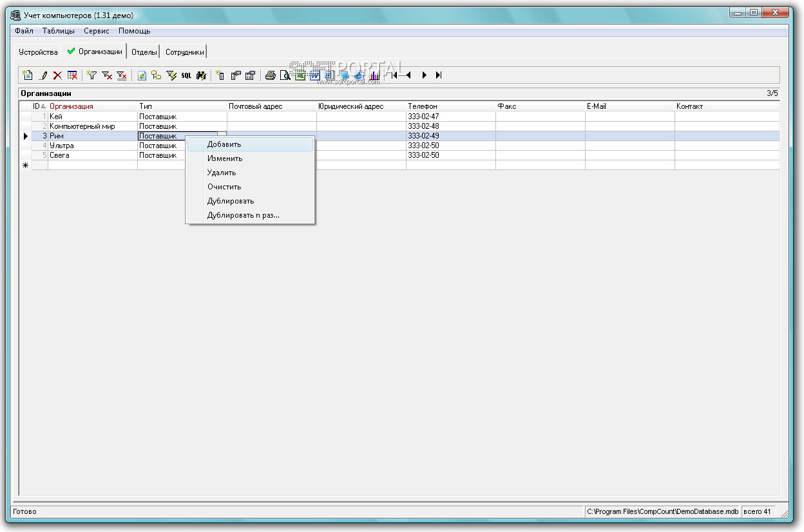Click the database path in status bar
Image resolution: width=804 pixels, height=532 pixels.
(662, 511)
